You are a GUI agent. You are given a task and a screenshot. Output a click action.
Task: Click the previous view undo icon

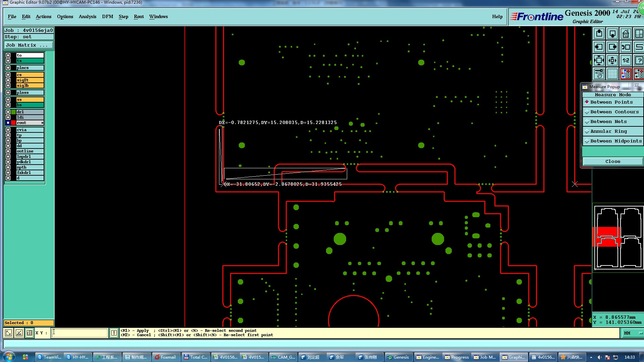pyautogui.click(x=626, y=47)
